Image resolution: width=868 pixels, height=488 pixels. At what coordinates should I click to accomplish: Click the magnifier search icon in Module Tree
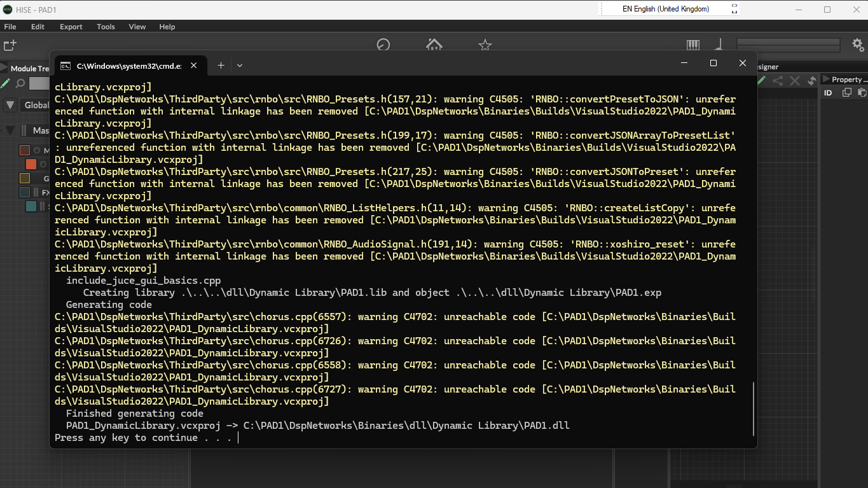pyautogui.click(x=20, y=83)
